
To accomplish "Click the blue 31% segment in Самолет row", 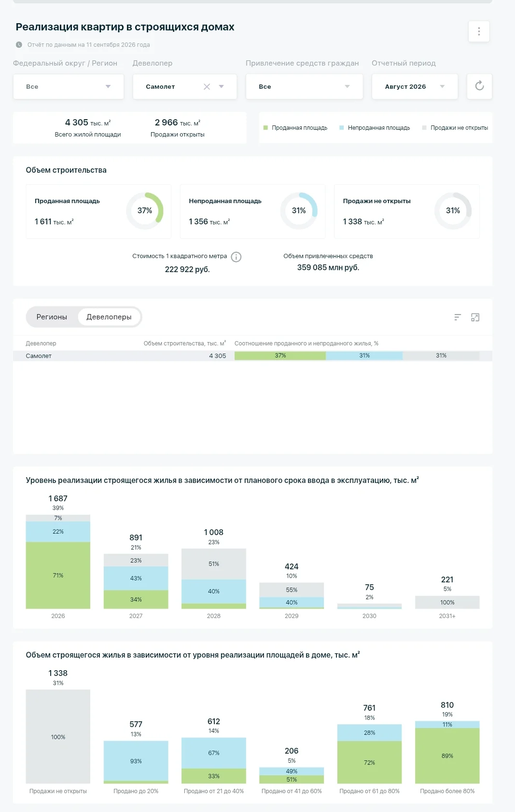I will click(x=364, y=356).
